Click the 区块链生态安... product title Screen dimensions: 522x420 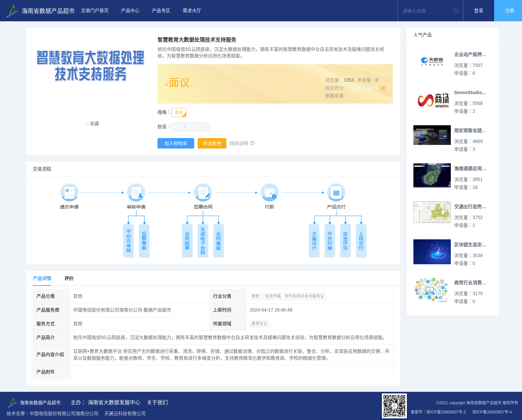pyautogui.click(x=470, y=245)
